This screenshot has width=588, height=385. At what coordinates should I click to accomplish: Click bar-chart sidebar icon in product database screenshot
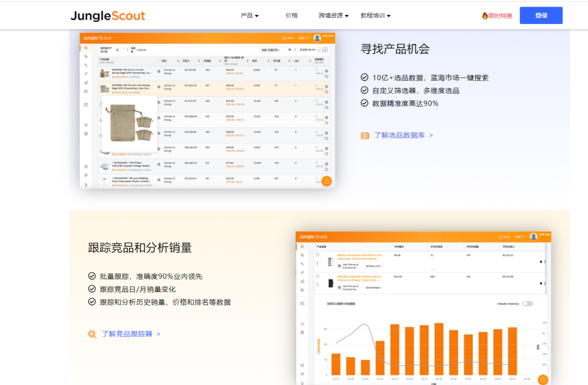tap(86, 83)
